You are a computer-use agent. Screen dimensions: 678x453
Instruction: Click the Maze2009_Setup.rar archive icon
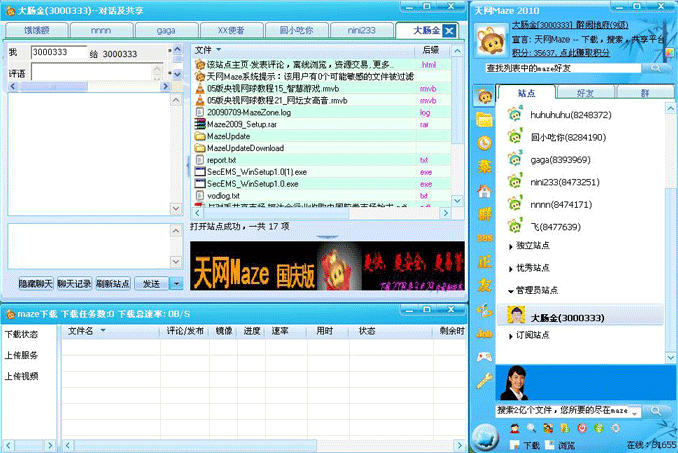(200, 124)
